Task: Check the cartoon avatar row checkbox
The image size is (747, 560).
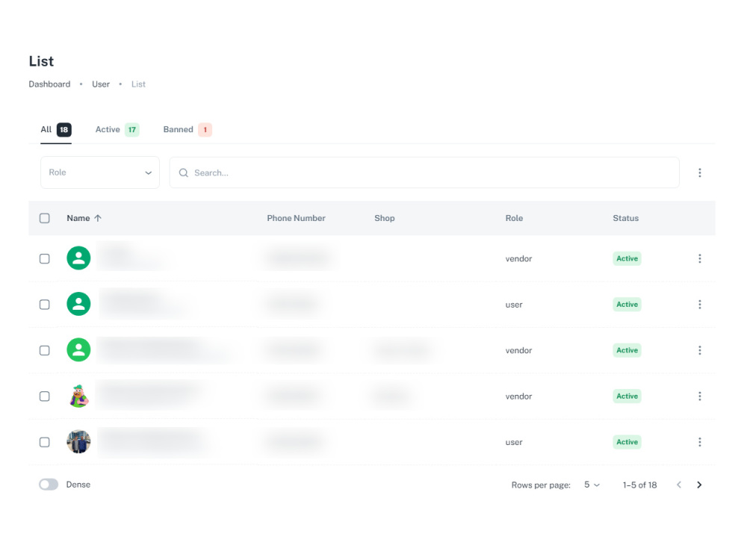Action: point(44,396)
